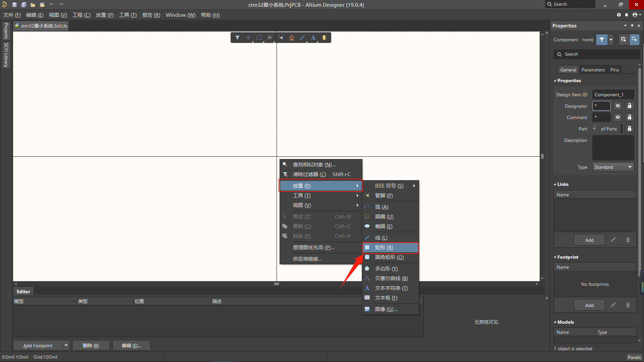Open the Type Standard dropdown
The width and height of the screenshot is (644, 362).
point(613,167)
